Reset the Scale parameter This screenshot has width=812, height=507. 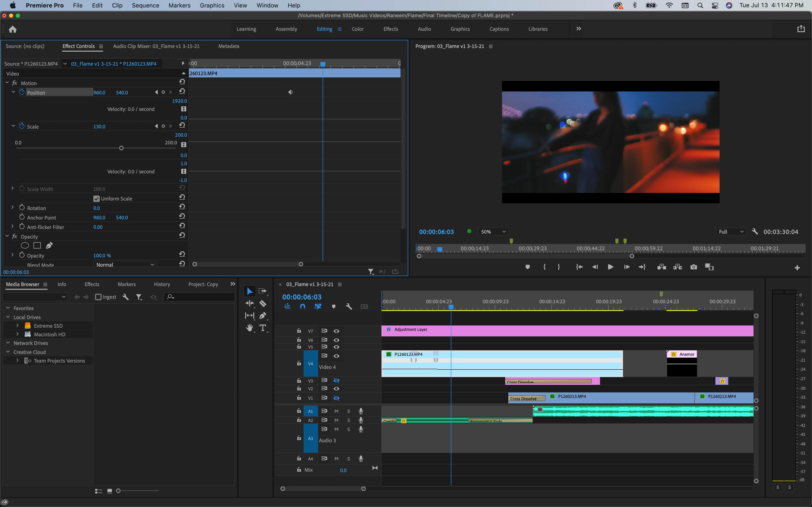click(182, 125)
